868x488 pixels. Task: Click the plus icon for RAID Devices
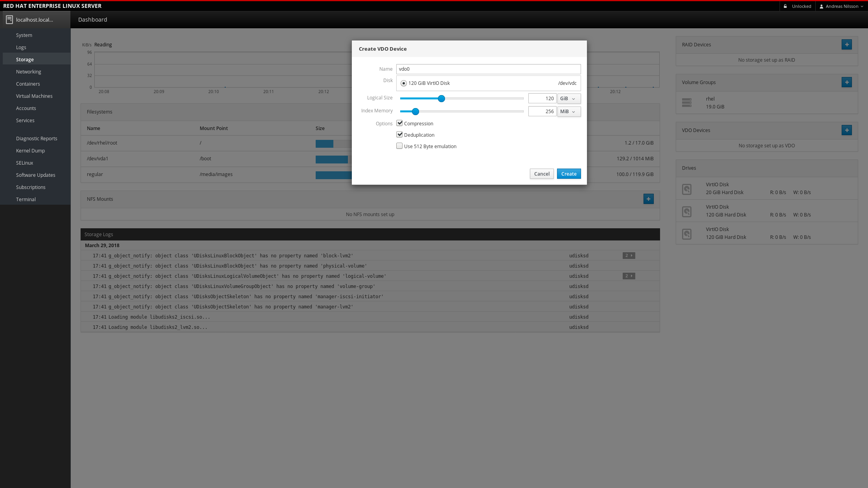click(x=846, y=44)
